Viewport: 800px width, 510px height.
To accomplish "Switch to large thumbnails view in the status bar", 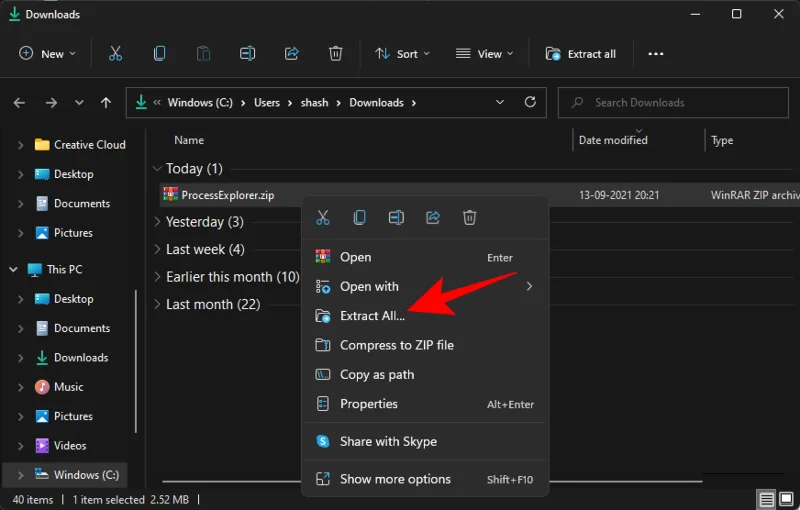I will [787, 500].
